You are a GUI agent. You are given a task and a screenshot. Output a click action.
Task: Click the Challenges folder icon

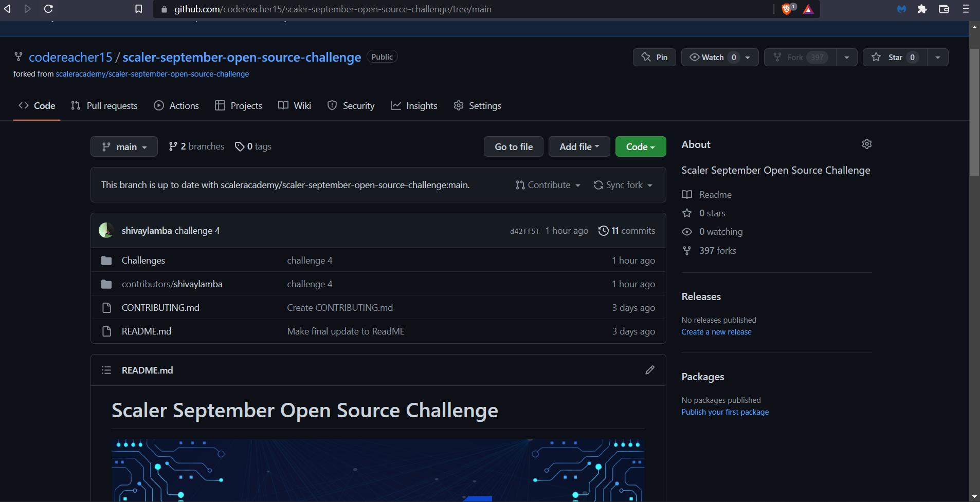point(107,260)
